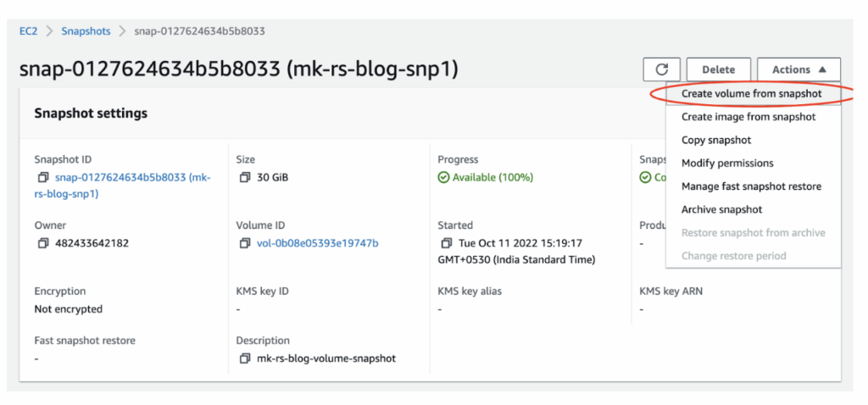This screenshot has width=868, height=405.
Task: Open volume vol-0b08e05393e19747b link
Action: point(317,244)
